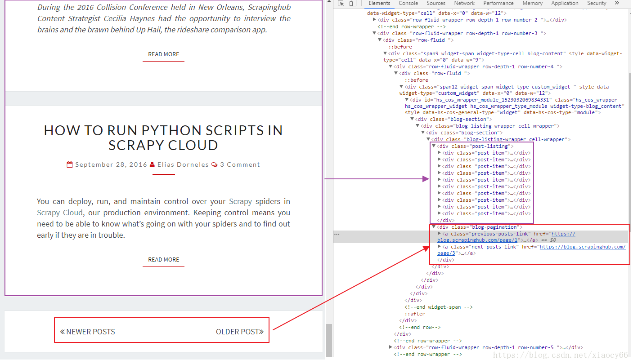This screenshot has height=364, width=633.
Task: Go to NEWER POSTS page
Action: 88,332
